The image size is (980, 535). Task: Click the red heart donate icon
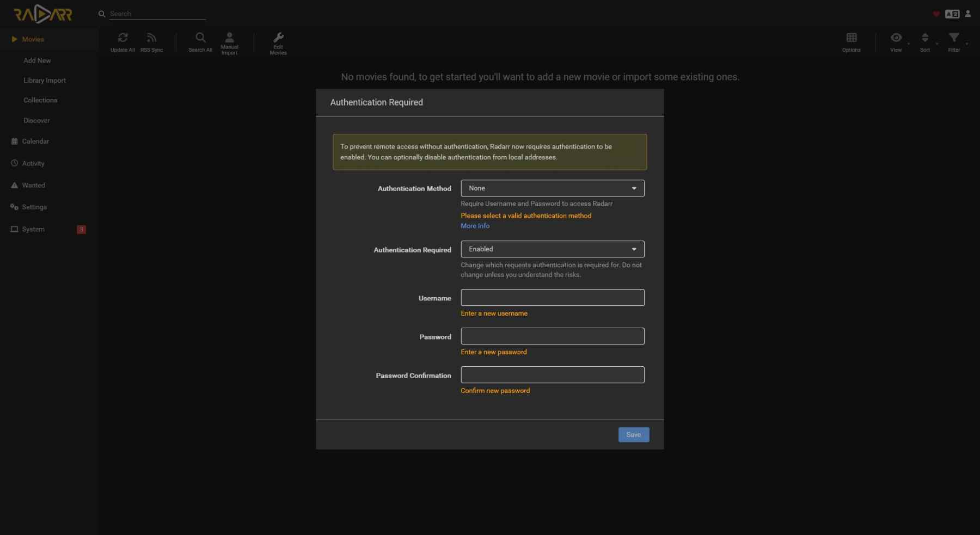936,14
